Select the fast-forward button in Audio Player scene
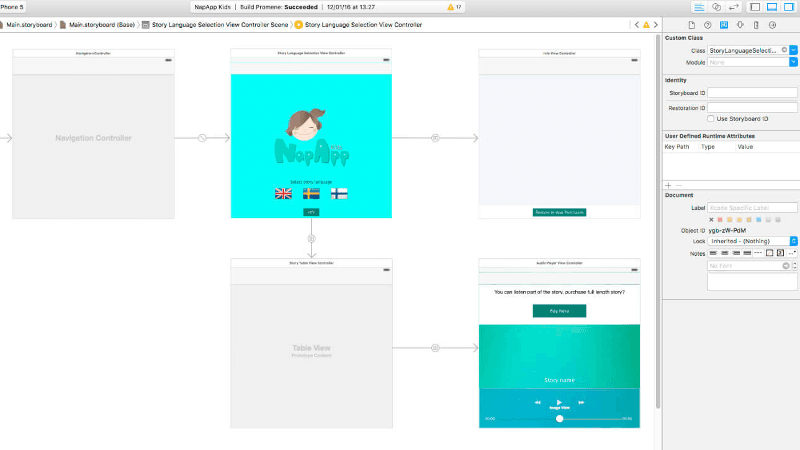800x450 pixels. 581,403
